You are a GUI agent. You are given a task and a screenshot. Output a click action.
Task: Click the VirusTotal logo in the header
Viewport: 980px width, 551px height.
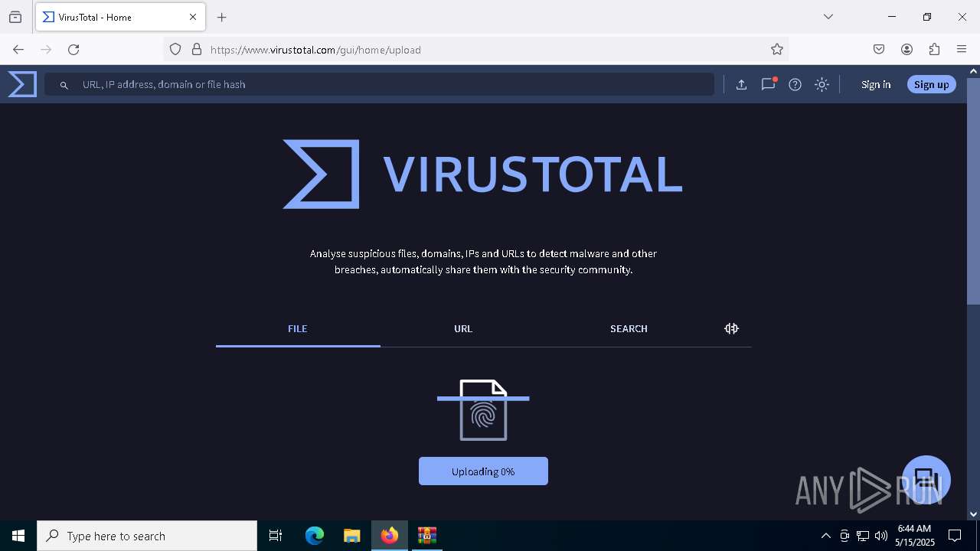pyautogui.click(x=22, y=84)
